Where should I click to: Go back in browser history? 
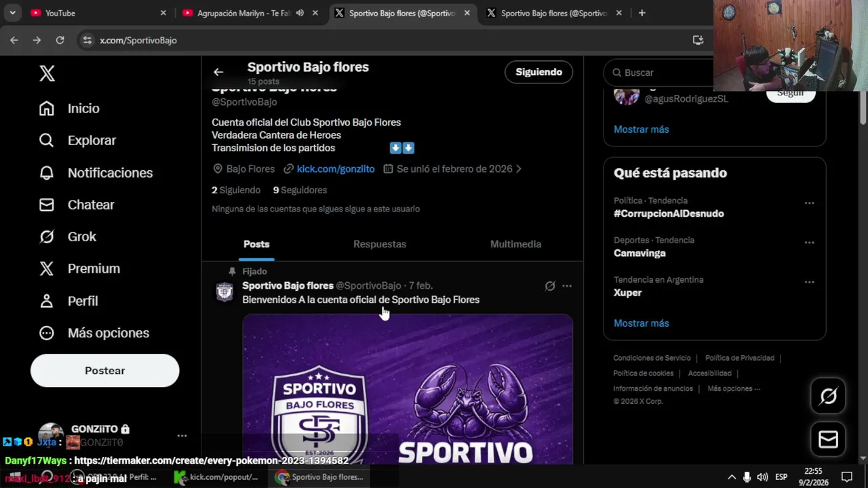14,40
